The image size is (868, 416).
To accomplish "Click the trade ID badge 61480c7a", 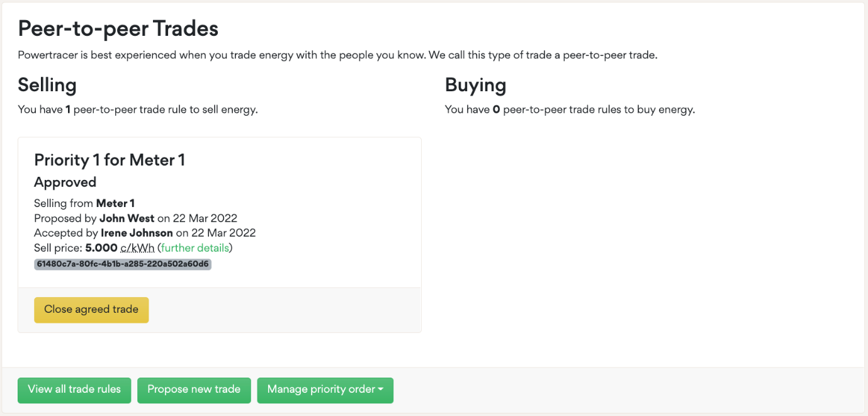I will 123,264.
